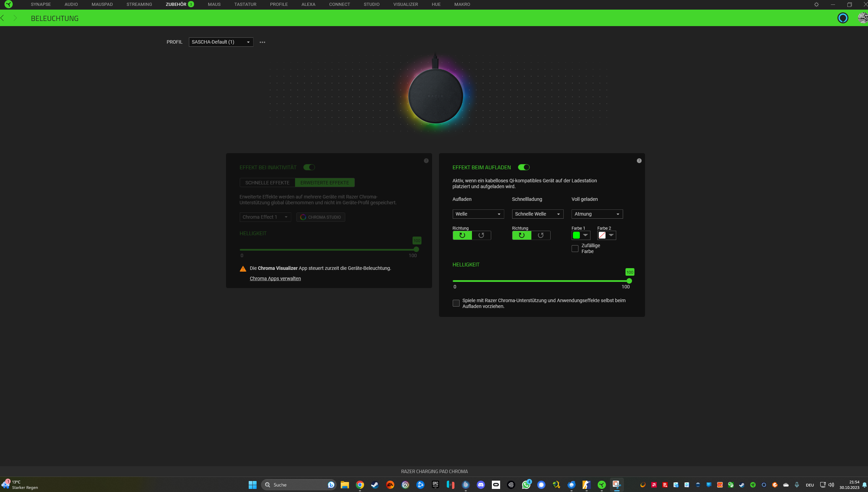This screenshot has height=492, width=868.
Task: Open Google Chrome from the taskbar
Action: coord(360,485)
